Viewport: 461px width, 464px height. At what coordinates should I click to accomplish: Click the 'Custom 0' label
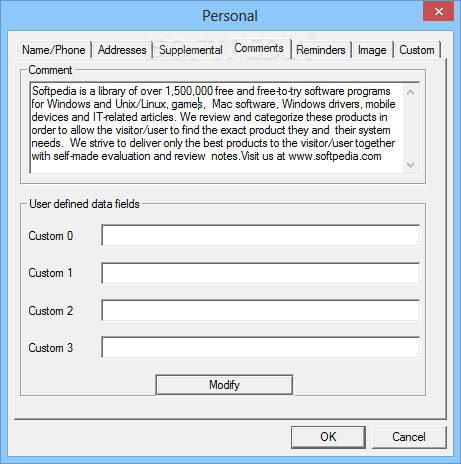(51, 236)
